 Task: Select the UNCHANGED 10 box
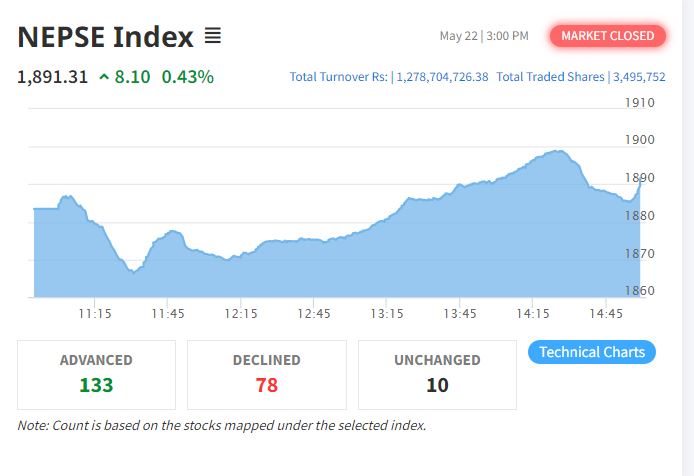[x=437, y=375]
